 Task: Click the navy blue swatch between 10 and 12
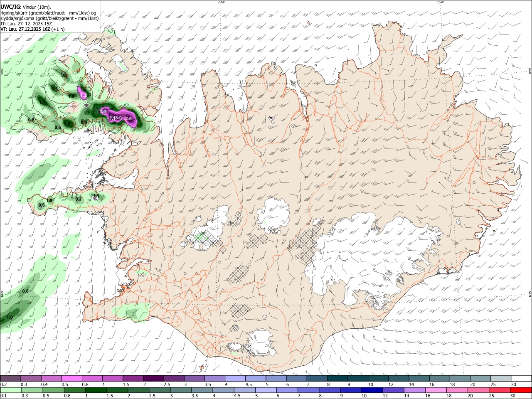point(372,390)
